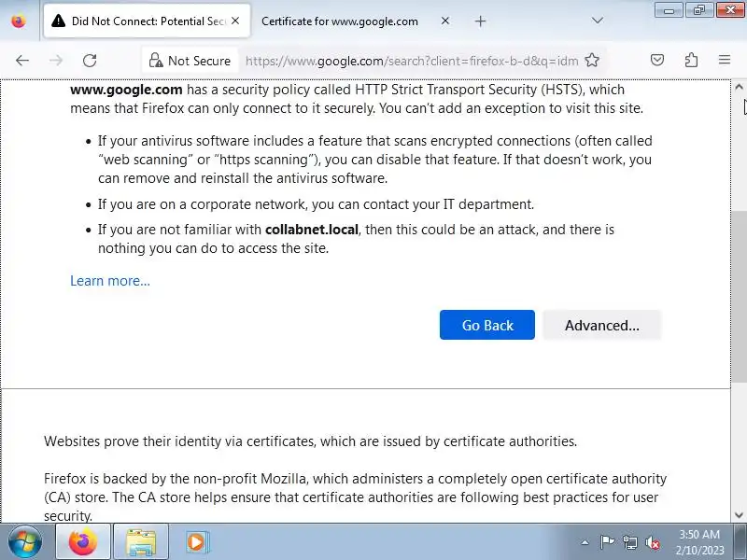Switch to Certificate for www.google.com tab
Viewport: 747px width, 560px height.
coord(339,21)
